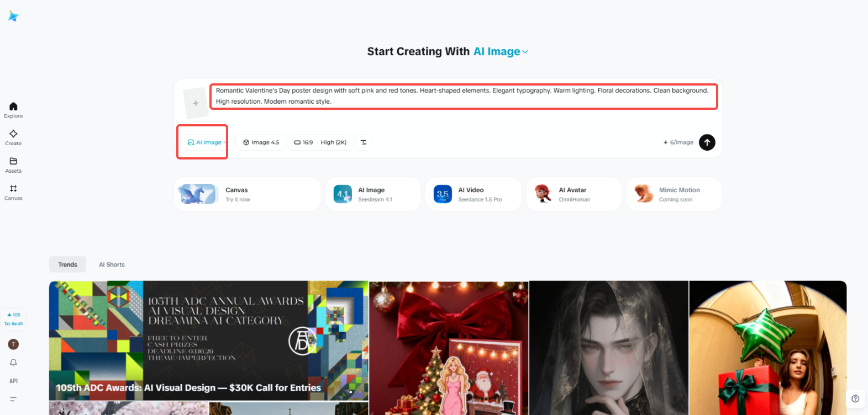The image size is (868, 415).
Task: Open the Canvas Try it now card
Action: (x=247, y=194)
